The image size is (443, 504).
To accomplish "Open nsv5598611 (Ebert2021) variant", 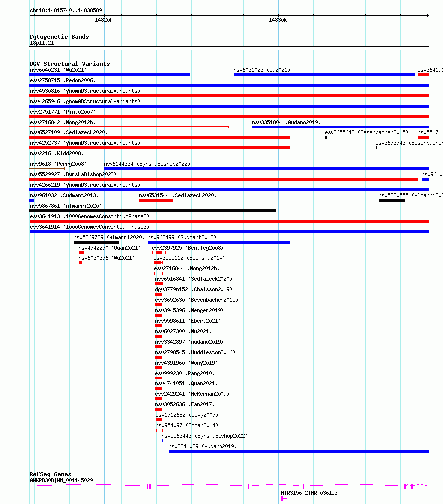I will [x=159, y=326].
